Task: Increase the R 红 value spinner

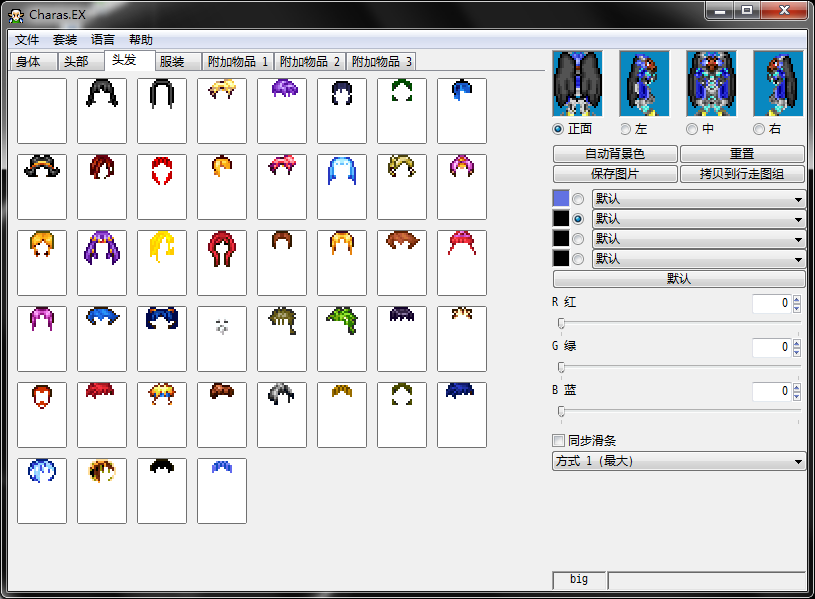Action: (x=797, y=299)
